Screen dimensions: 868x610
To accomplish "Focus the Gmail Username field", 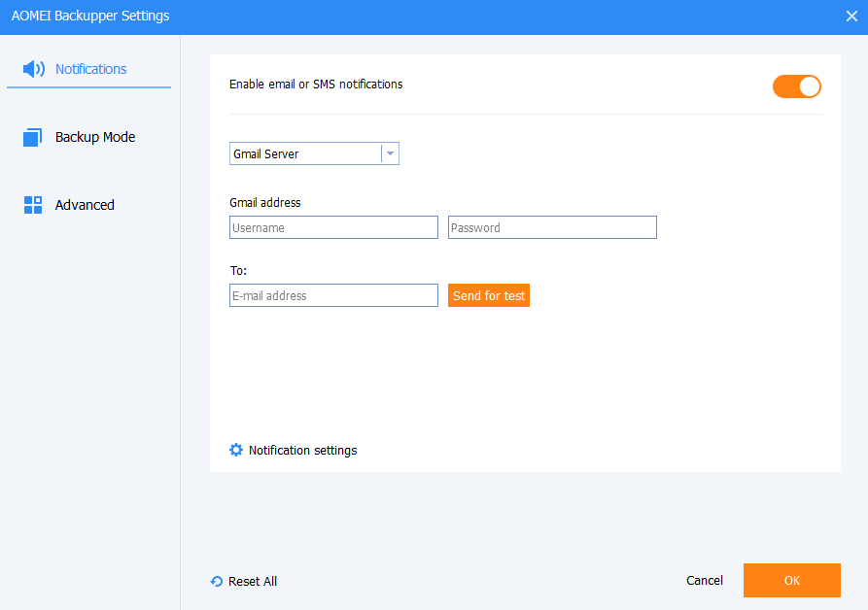I will (333, 227).
